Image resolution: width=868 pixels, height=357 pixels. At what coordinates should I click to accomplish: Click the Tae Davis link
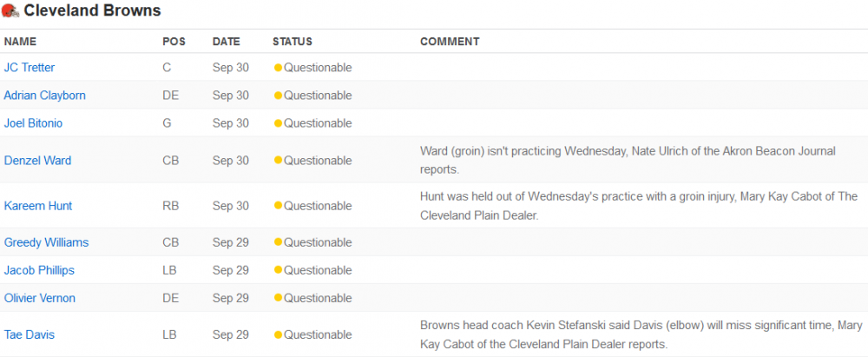coord(30,334)
